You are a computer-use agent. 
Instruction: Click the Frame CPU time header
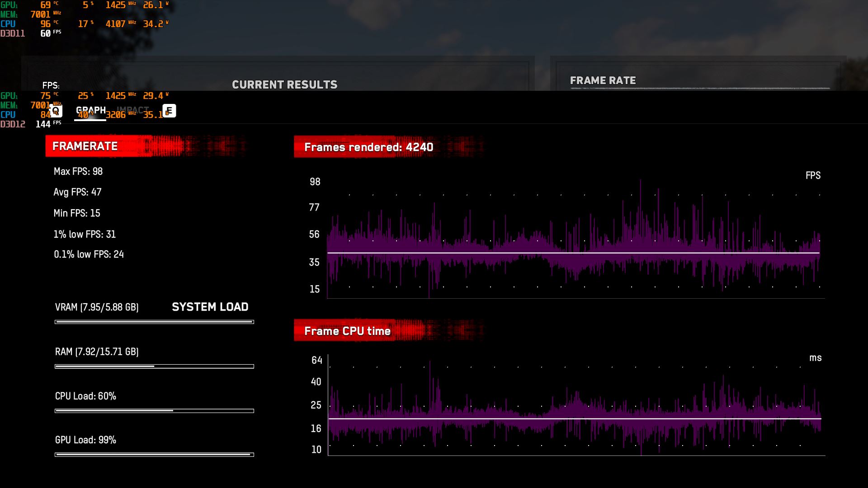(x=347, y=331)
